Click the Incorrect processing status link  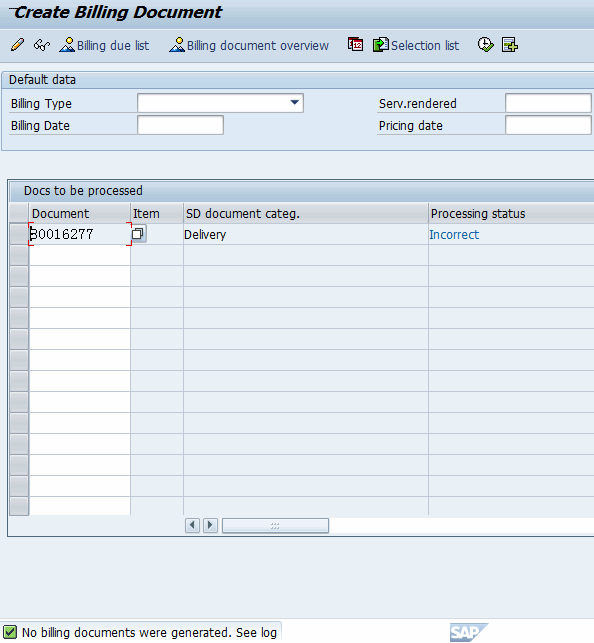454,235
